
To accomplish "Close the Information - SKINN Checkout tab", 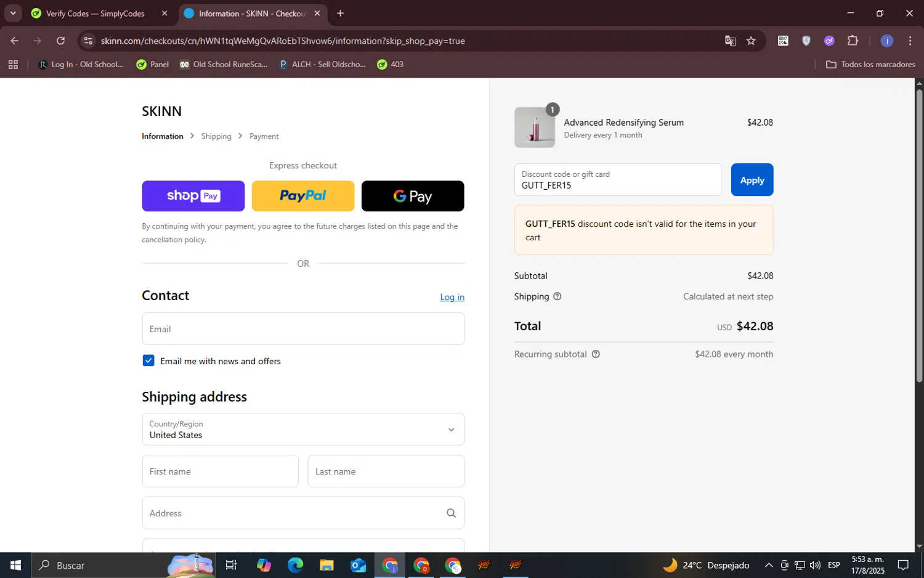I will click(317, 13).
